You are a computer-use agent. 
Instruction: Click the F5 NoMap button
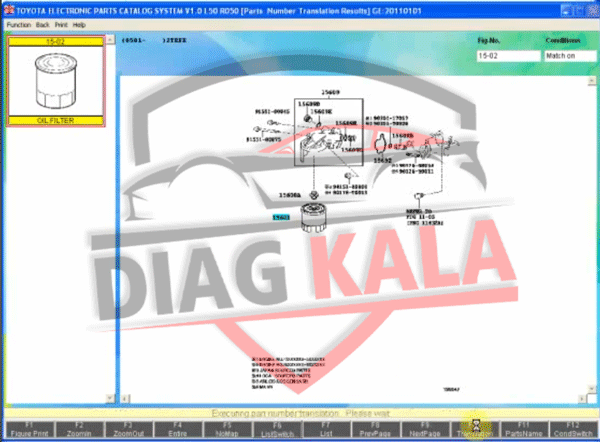[227, 429]
